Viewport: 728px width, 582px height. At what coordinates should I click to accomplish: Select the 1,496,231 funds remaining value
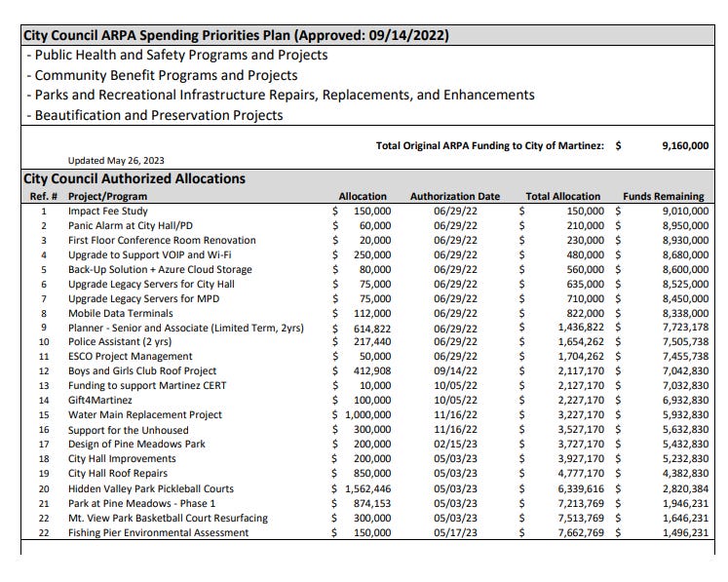click(x=686, y=532)
